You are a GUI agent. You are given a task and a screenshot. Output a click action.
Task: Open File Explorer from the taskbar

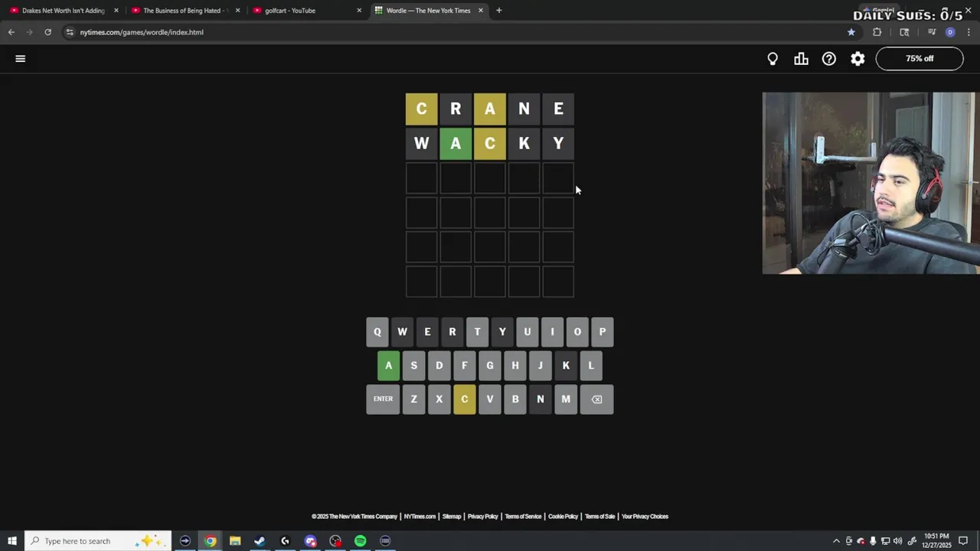[x=235, y=541]
